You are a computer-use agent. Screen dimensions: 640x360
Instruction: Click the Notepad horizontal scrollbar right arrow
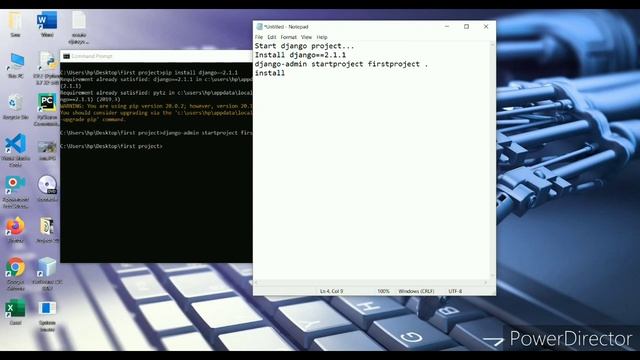tap(486, 282)
